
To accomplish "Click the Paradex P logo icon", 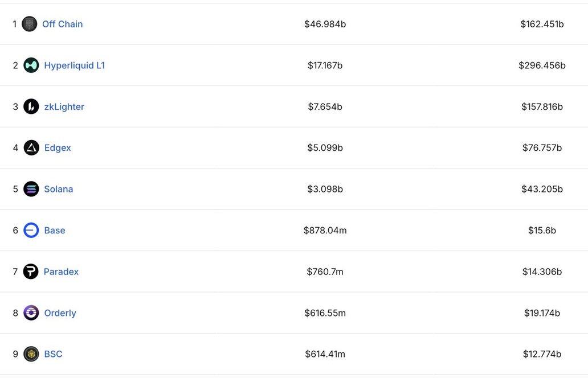I will [31, 271].
